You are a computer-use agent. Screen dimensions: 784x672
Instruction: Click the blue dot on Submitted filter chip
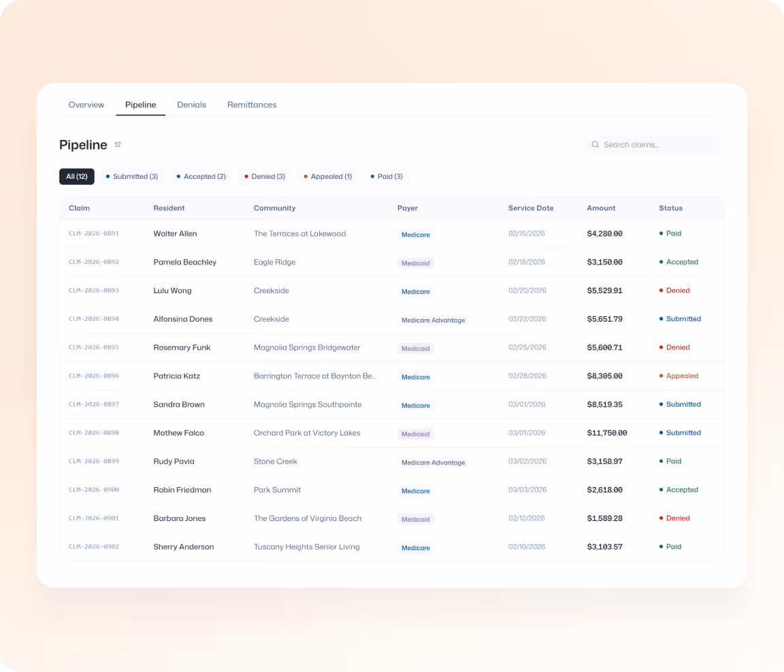tap(108, 176)
